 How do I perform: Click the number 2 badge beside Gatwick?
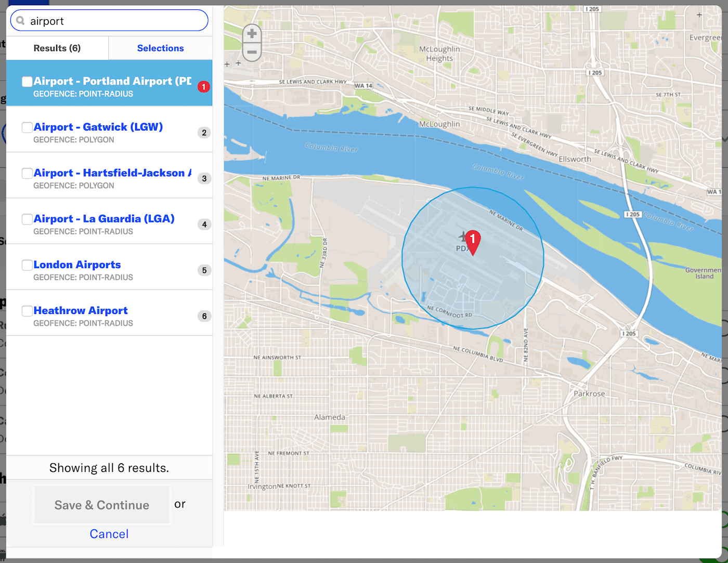click(204, 133)
